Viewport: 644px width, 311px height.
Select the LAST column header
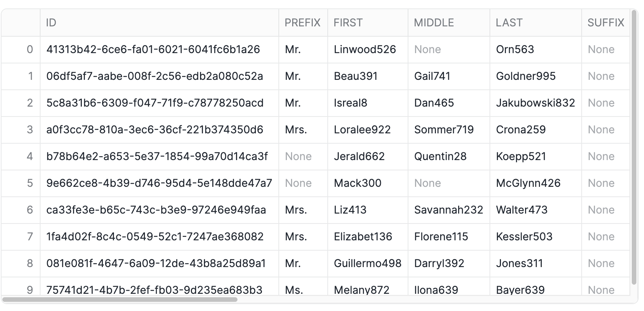point(536,23)
